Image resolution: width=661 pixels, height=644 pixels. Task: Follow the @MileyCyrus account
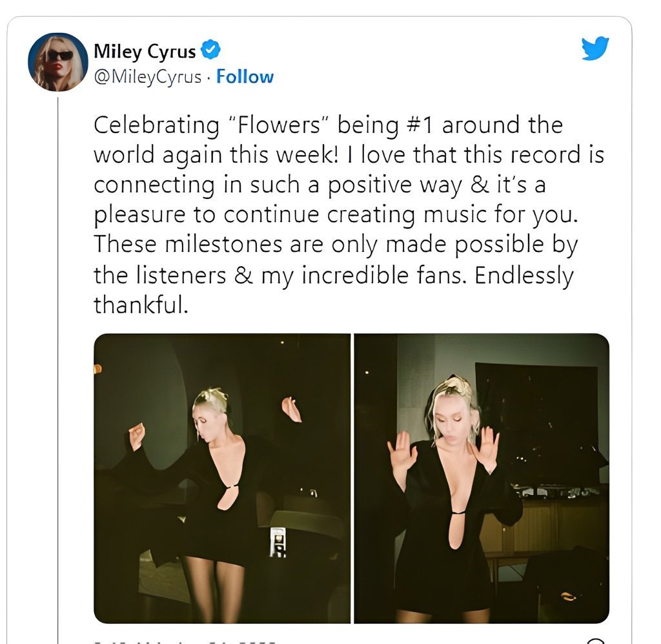[245, 77]
